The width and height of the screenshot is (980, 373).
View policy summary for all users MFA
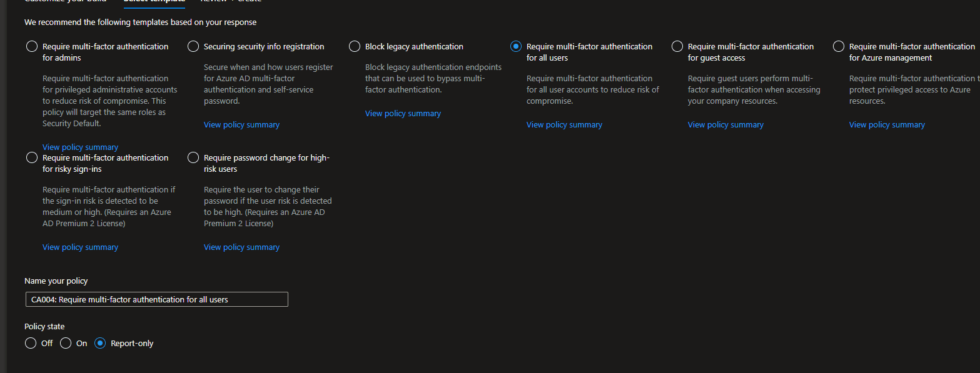click(564, 124)
